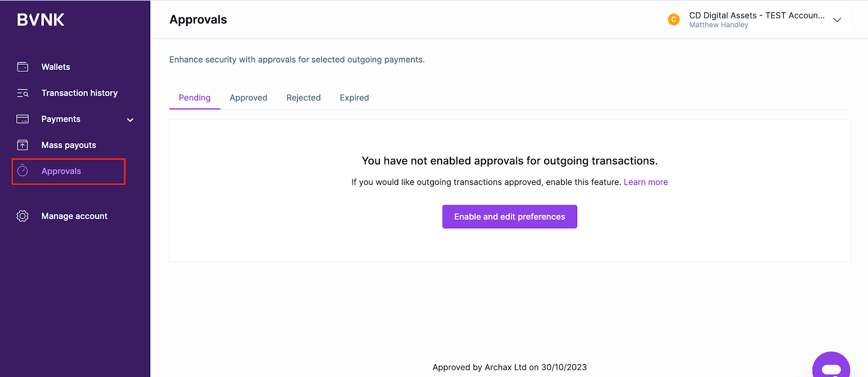Open Transaction history via its sidebar icon
The width and height of the screenshot is (868, 377).
(x=22, y=93)
